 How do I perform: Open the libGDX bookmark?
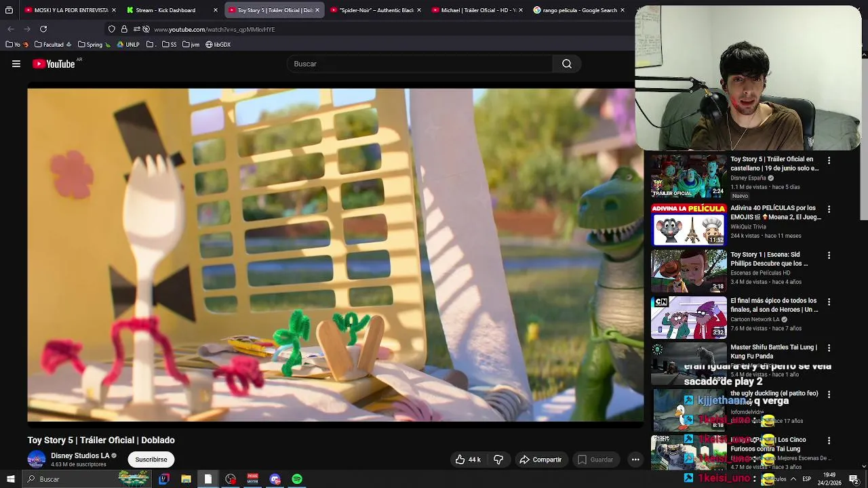click(218, 45)
